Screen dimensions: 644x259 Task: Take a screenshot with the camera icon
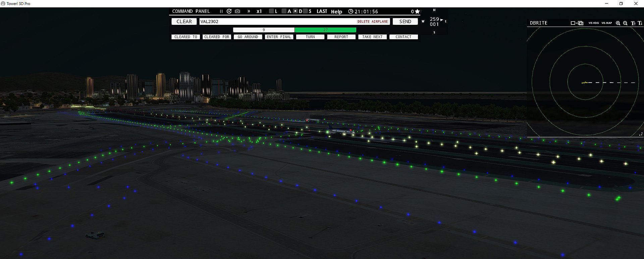[237, 11]
